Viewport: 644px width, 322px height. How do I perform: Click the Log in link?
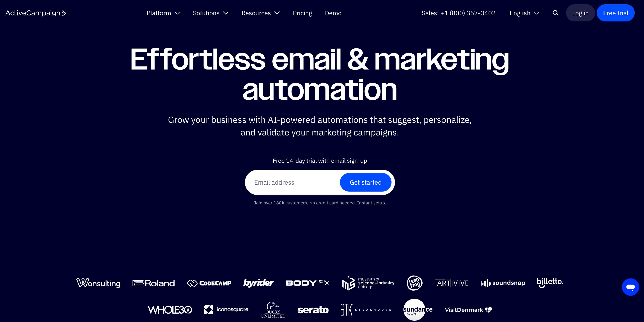(580, 13)
